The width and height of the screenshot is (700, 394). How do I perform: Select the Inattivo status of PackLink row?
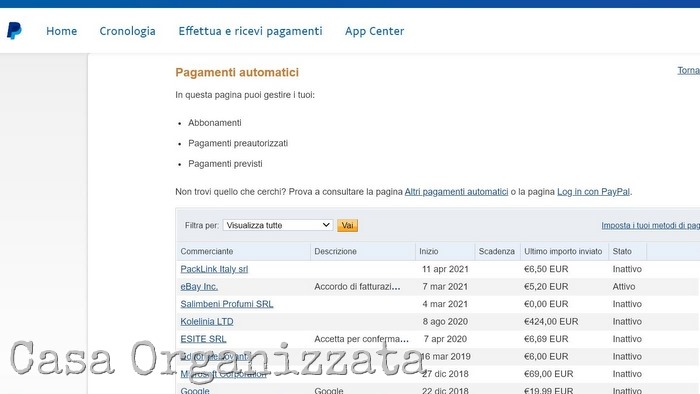click(x=627, y=269)
